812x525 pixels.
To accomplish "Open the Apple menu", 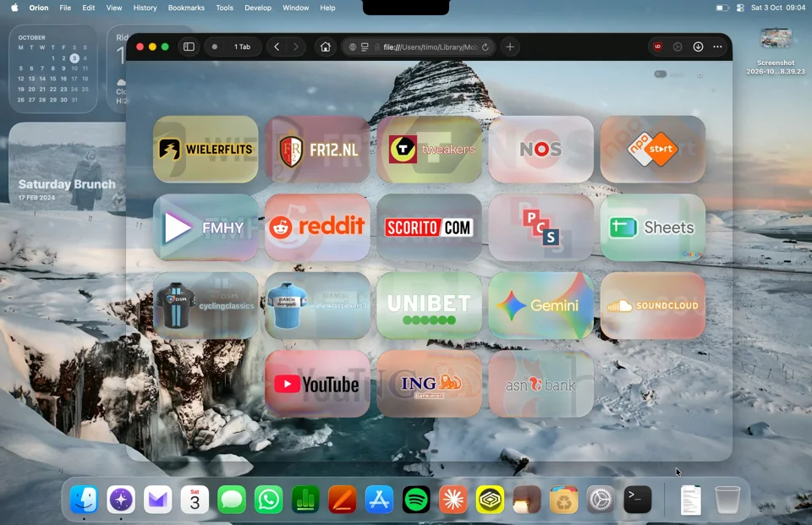I will pyautogui.click(x=14, y=8).
